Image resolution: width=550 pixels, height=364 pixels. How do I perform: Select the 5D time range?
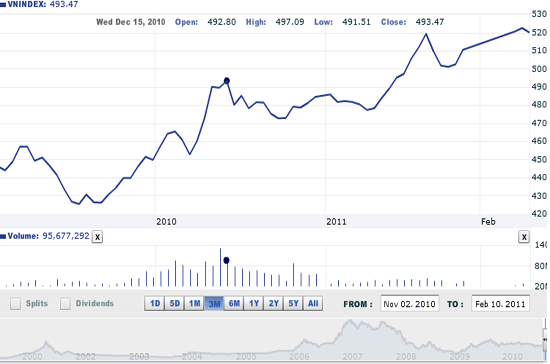[x=174, y=303]
